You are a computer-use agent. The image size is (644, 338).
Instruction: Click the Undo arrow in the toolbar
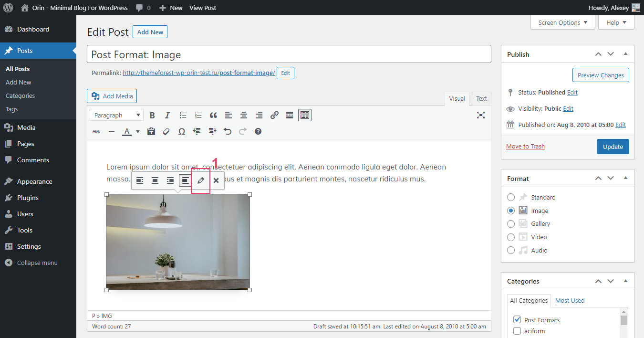pyautogui.click(x=228, y=131)
